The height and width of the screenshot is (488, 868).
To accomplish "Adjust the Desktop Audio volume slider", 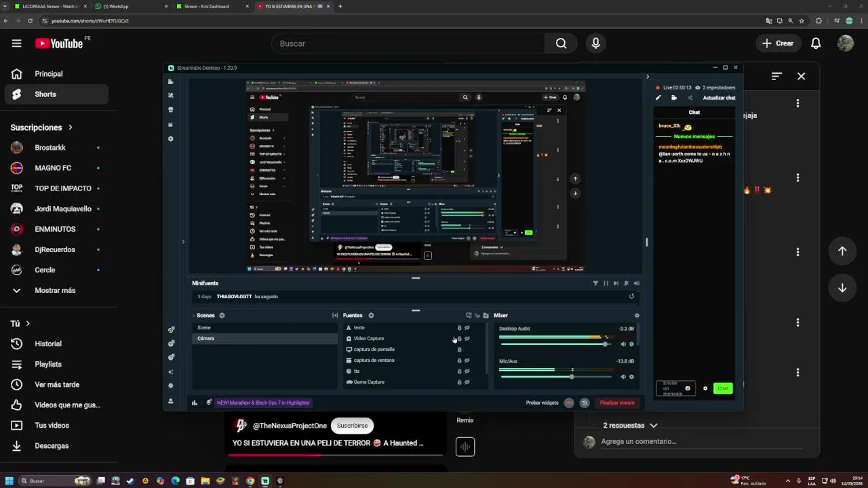I will pos(556,344).
